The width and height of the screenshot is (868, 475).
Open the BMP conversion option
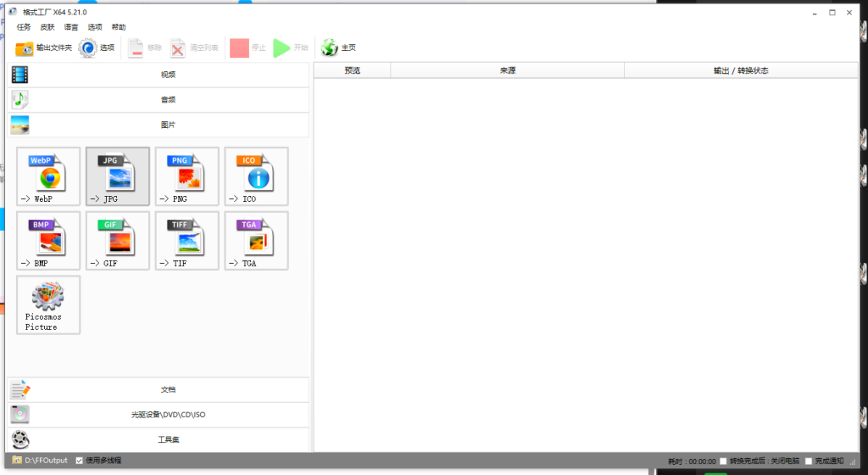[x=48, y=241]
